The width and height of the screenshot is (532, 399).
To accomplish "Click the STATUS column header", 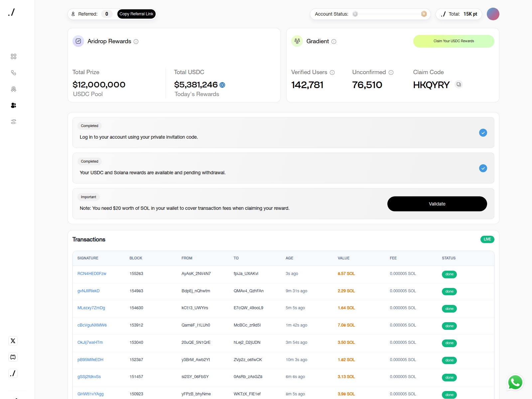I will 449,258.
